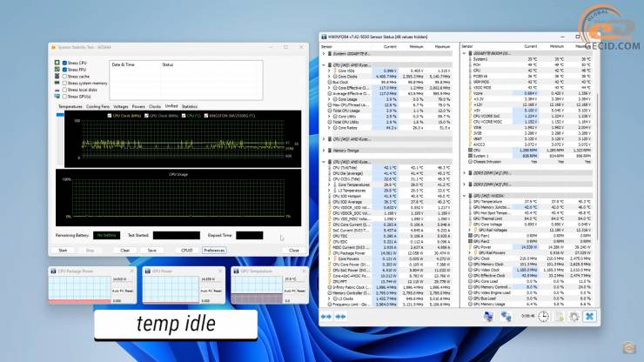Click the Clear button in AIDA64
The image size is (644, 362).
[124, 251]
